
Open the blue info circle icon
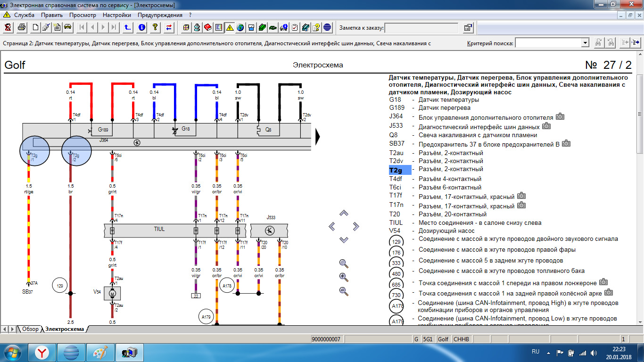[x=141, y=27]
